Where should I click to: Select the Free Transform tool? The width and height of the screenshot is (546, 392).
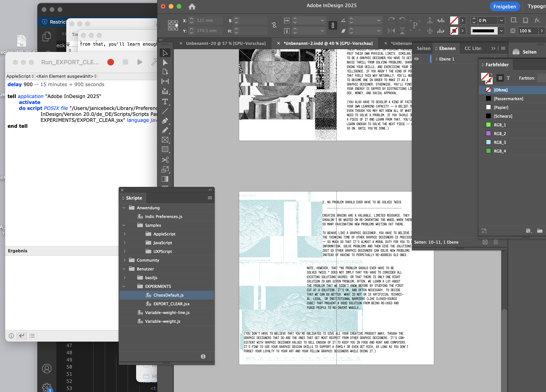(165, 169)
